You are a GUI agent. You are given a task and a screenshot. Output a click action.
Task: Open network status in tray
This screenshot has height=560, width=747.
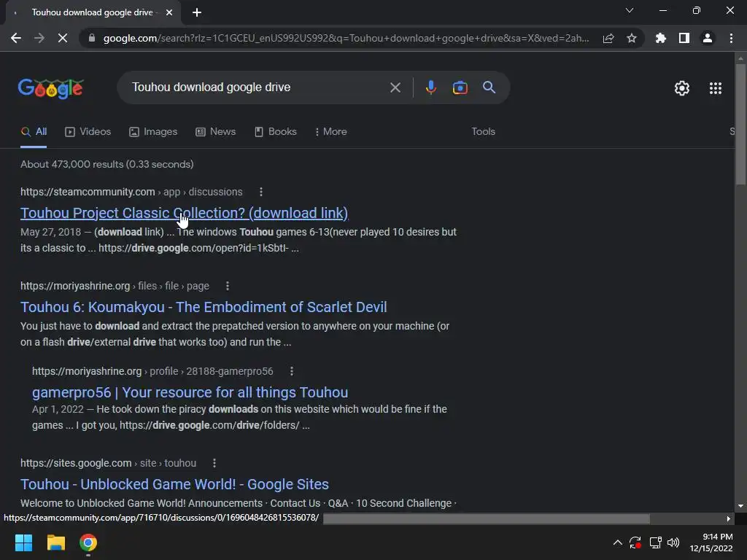656,542
